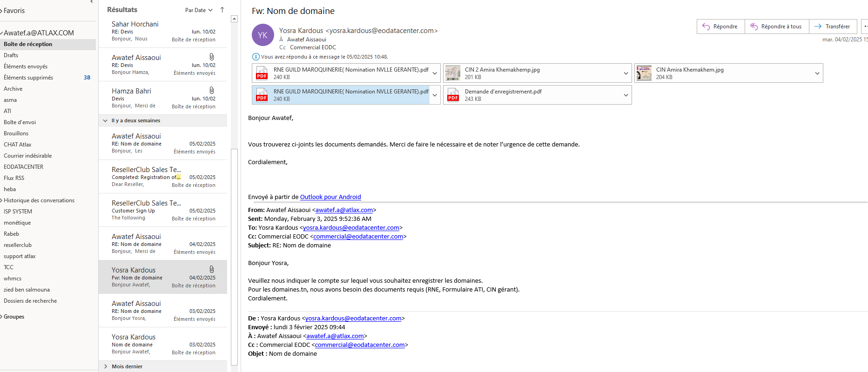This screenshot has width=868, height=372.
Task: Click PDF icon of Demande d'enregistrement.pdf
Action: (x=453, y=95)
